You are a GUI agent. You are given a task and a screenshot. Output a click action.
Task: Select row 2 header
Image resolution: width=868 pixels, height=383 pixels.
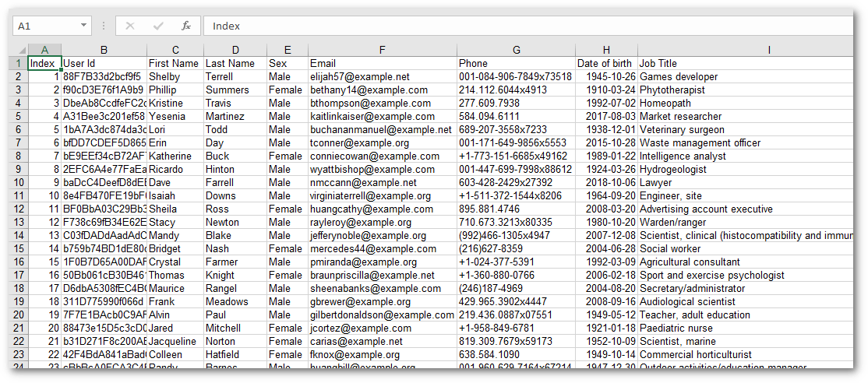[18, 76]
